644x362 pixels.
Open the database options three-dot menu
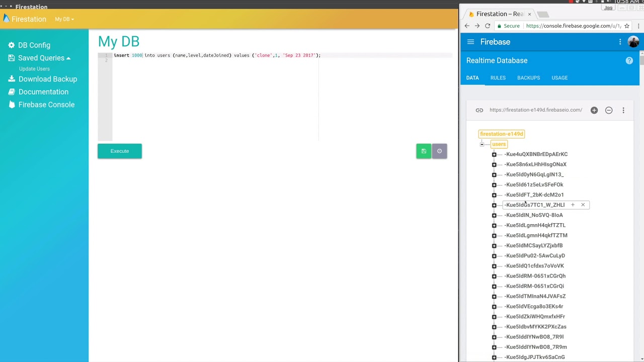[623, 110]
